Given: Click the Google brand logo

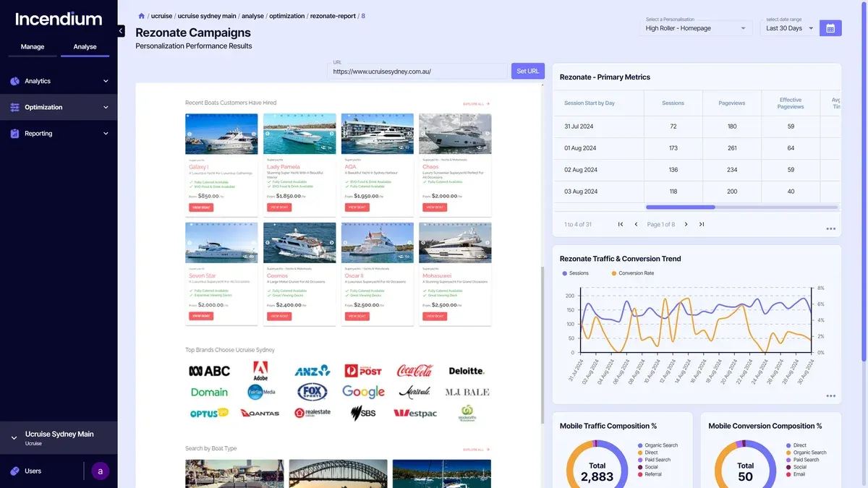Looking at the screenshot, I should 363,392.
